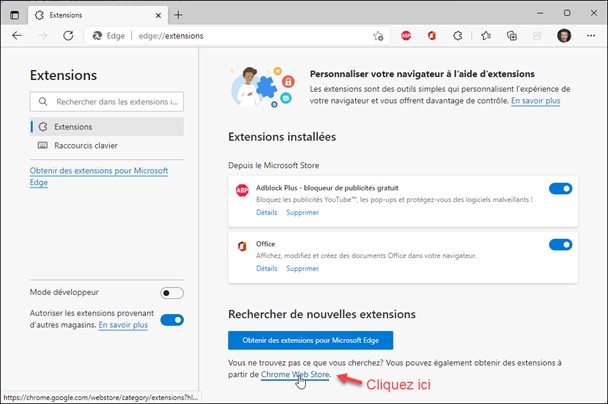The width and height of the screenshot is (608, 404).
Task: Click the Extensions page heading in sidebar
Action: (63, 75)
